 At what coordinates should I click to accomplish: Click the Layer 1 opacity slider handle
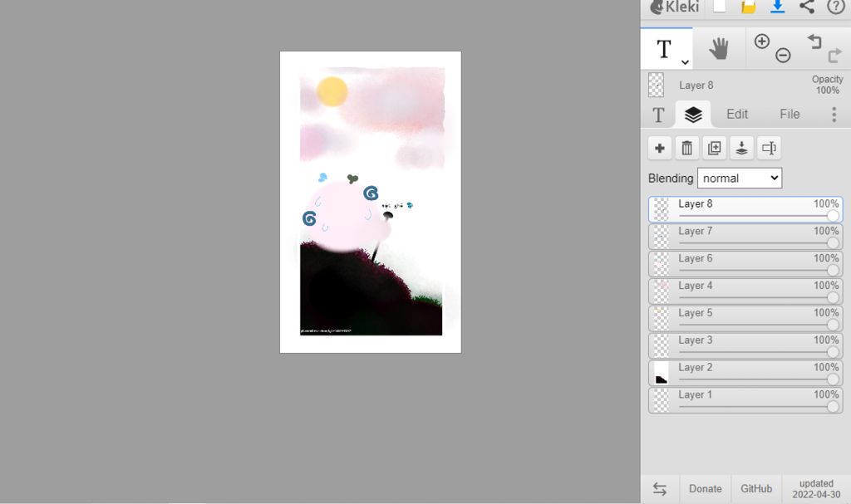(833, 407)
